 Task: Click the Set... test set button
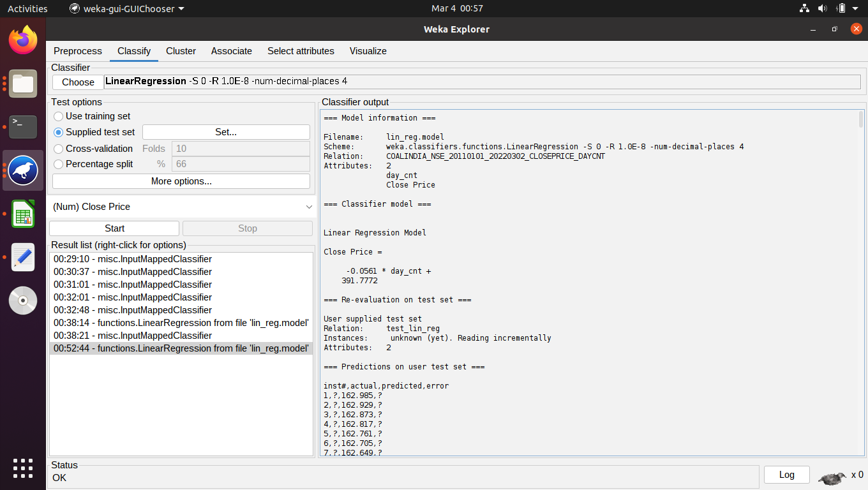coord(226,132)
